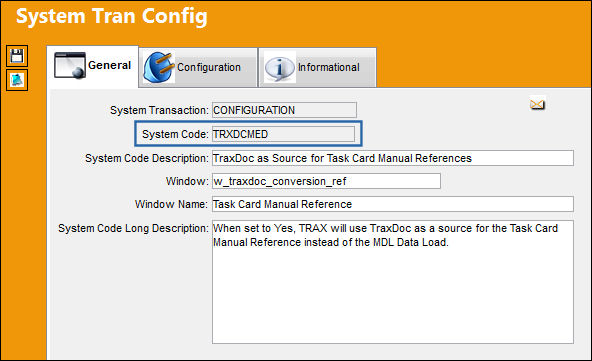Image resolution: width=592 pixels, height=361 pixels.
Task: Click the System Tran Config title
Action: (x=112, y=17)
